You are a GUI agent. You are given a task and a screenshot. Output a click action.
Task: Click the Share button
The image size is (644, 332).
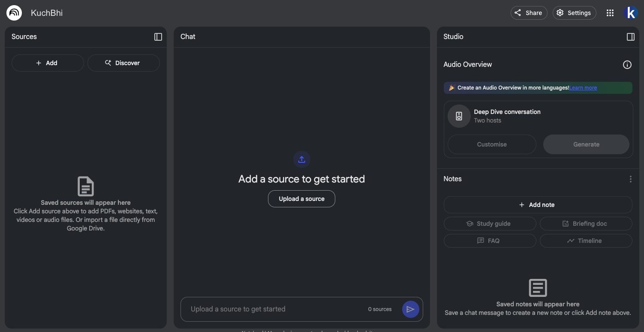529,13
